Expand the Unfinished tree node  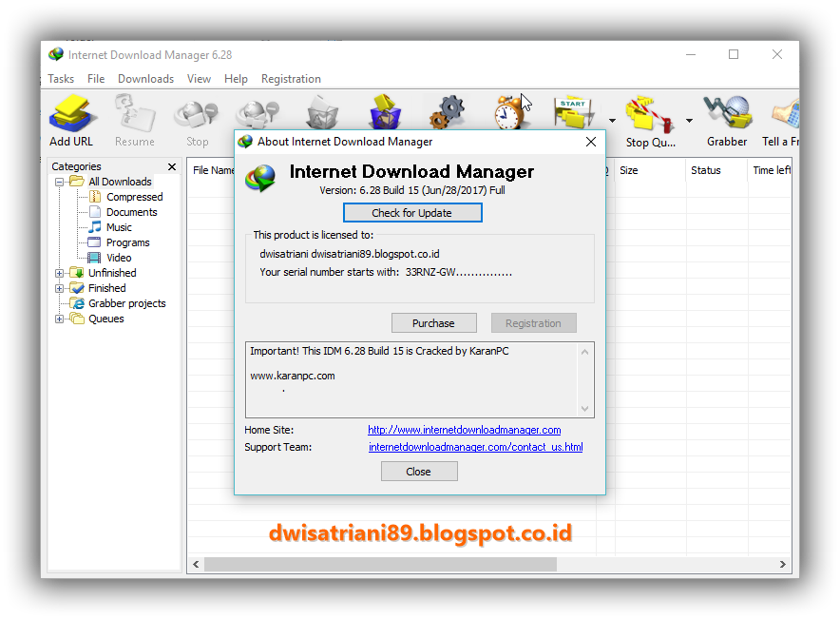click(x=60, y=273)
